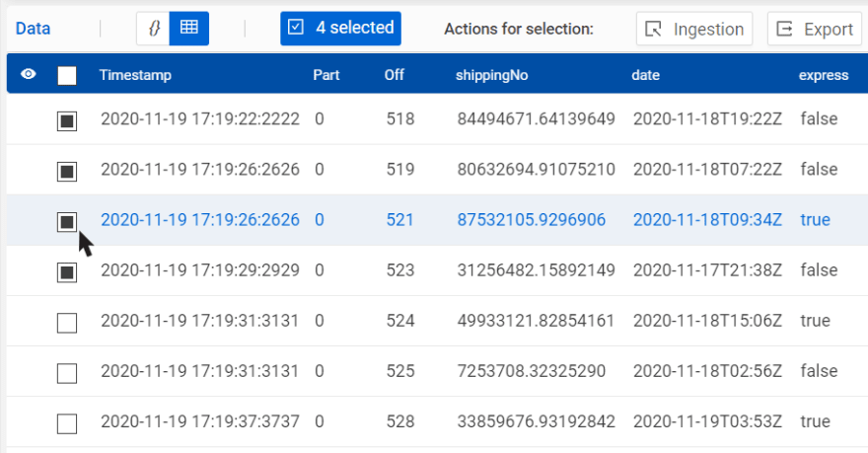Select date 2020-11-18T15:06Z
868x453 pixels.
[x=707, y=320]
